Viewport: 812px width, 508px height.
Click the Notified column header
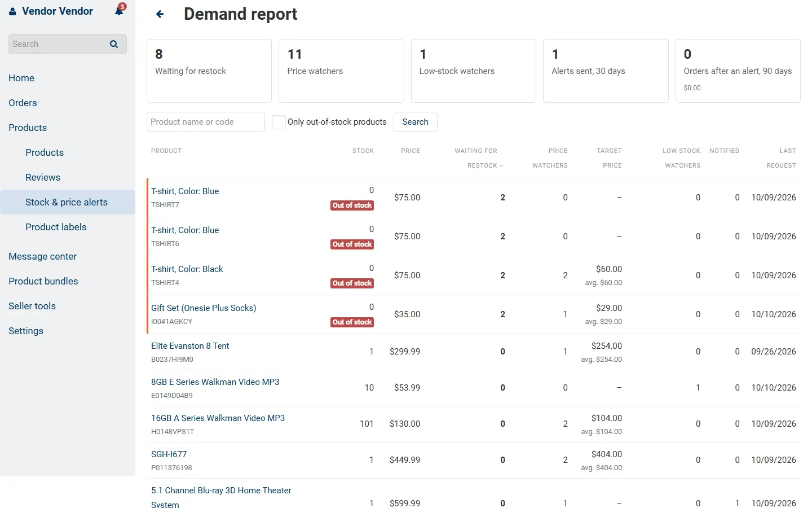[x=725, y=151]
